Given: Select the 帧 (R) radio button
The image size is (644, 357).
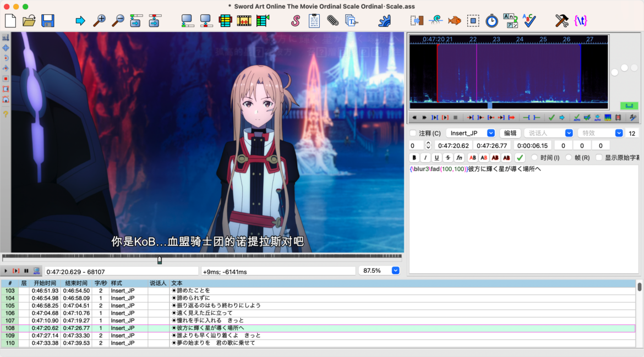Looking at the screenshot, I should (569, 157).
